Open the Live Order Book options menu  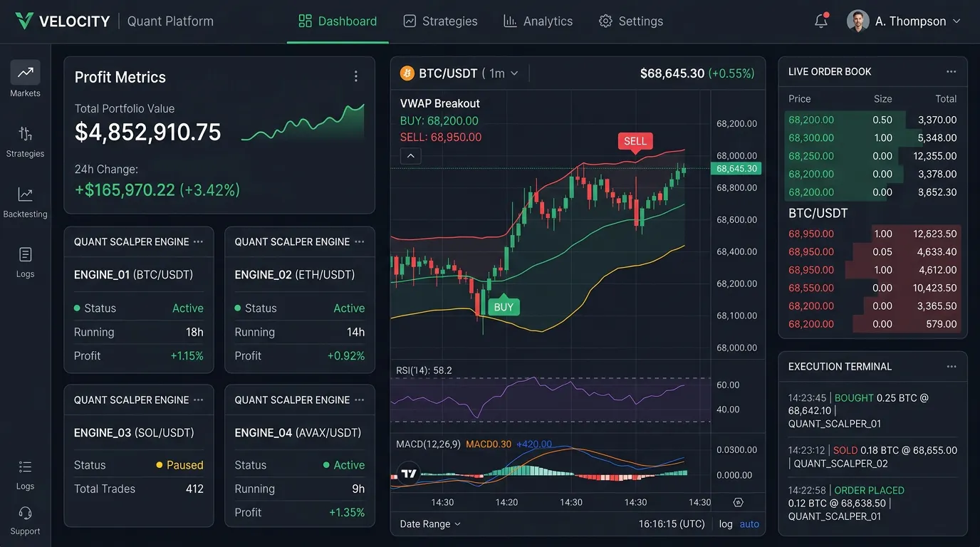pos(952,72)
